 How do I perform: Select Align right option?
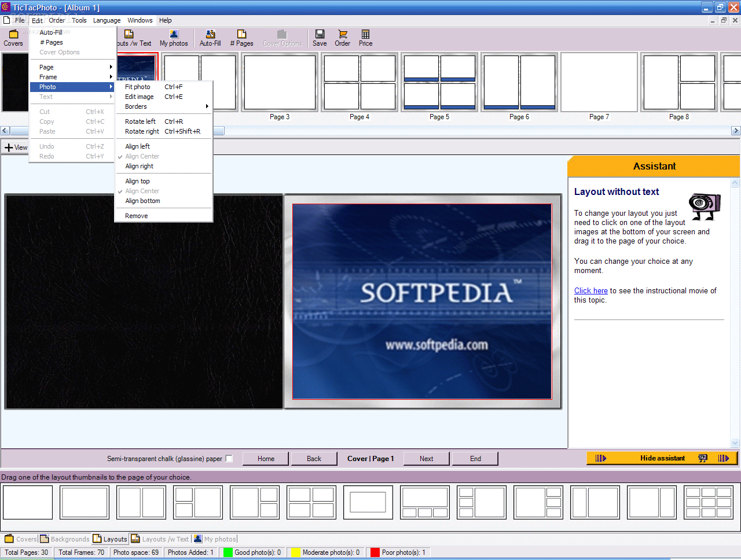(164, 166)
